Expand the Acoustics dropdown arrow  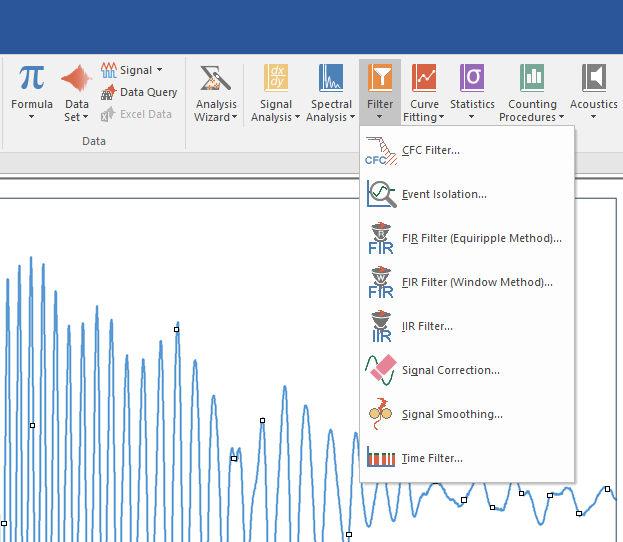click(593, 117)
